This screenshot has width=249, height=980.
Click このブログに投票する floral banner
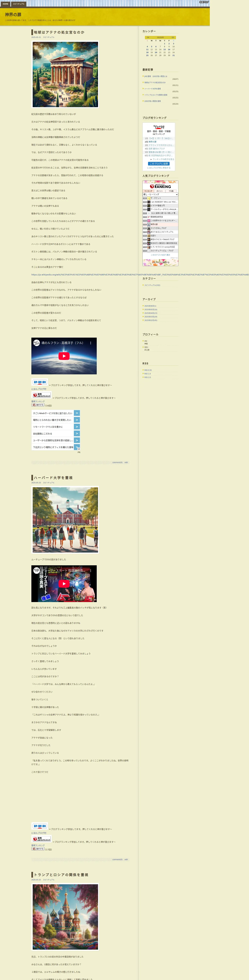coord(160,262)
